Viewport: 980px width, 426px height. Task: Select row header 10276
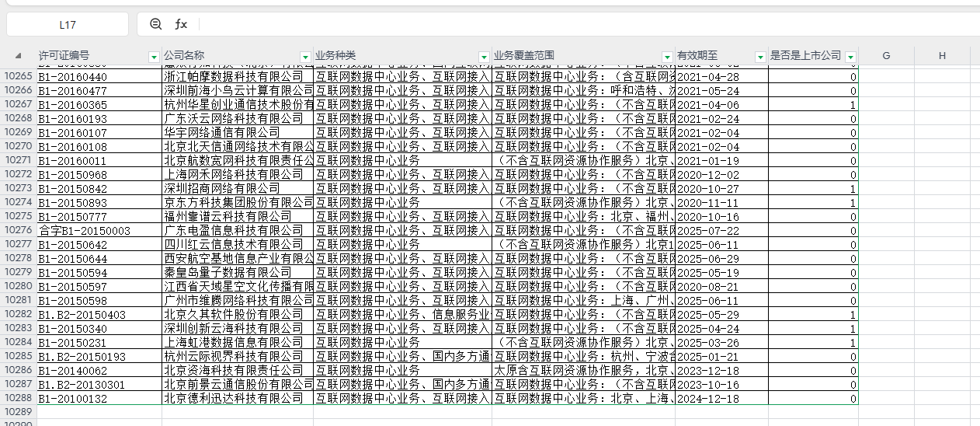coord(18,231)
